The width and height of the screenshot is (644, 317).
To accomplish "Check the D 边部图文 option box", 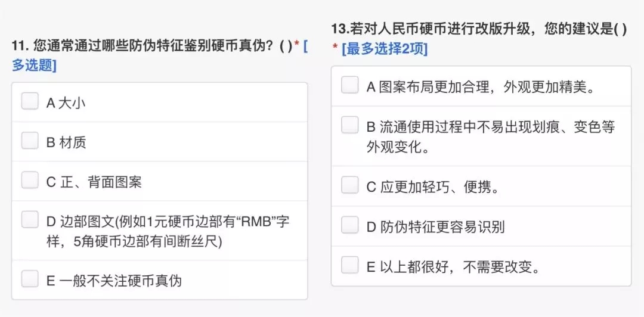I will pos(30,220).
